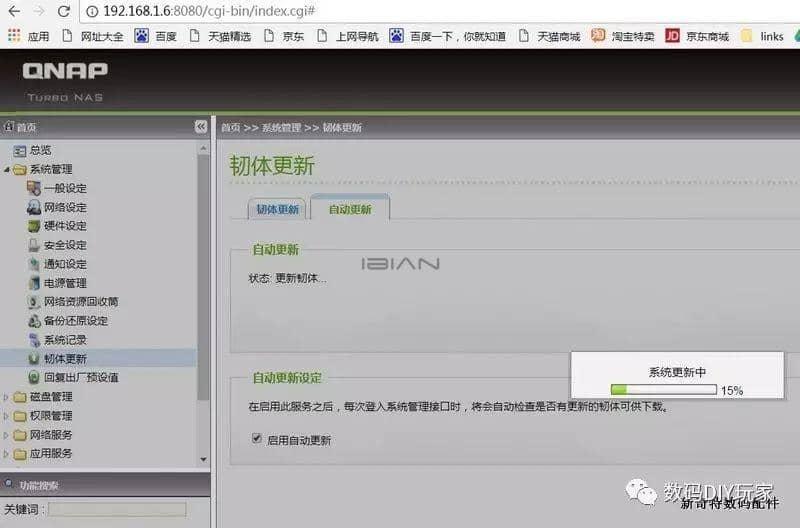Select 网络资源回收筒 recycle bin icon

[34, 302]
